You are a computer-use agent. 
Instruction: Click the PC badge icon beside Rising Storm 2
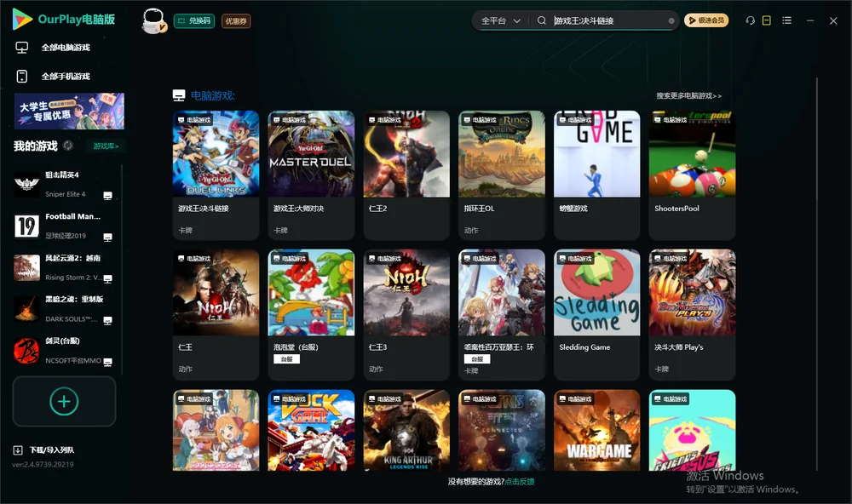(107, 278)
